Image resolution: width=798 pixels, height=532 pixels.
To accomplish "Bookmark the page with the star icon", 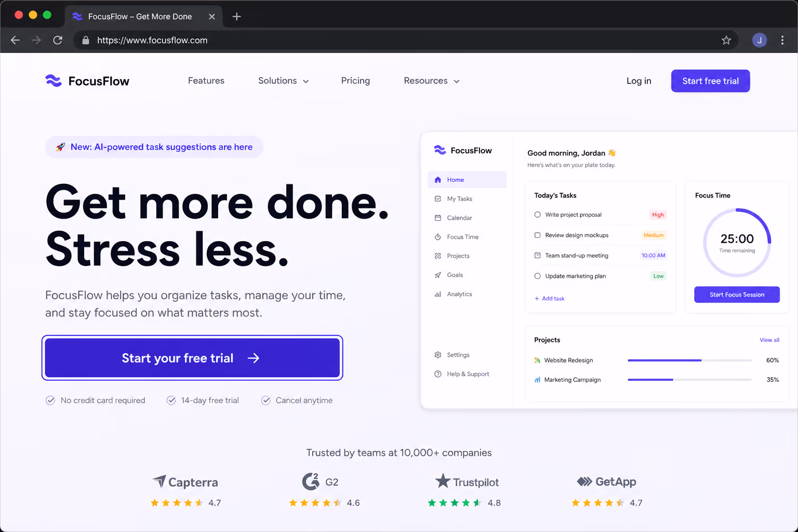I will pos(726,40).
